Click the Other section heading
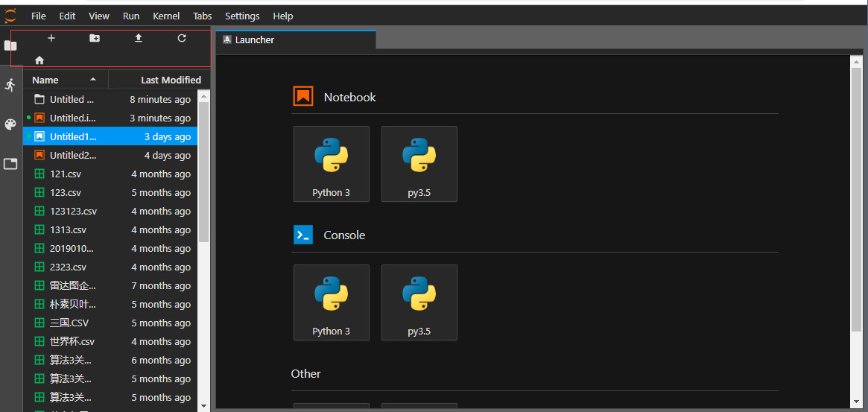The width and height of the screenshot is (868, 412). pos(305,374)
